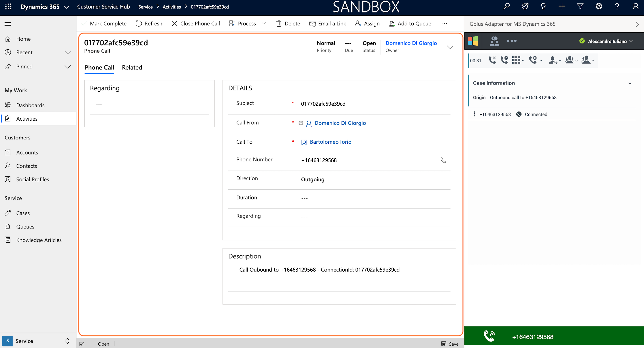The image size is (644, 348).
Task: Open the task flow checkmark icon
Action: pyautogui.click(x=525, y=6)
